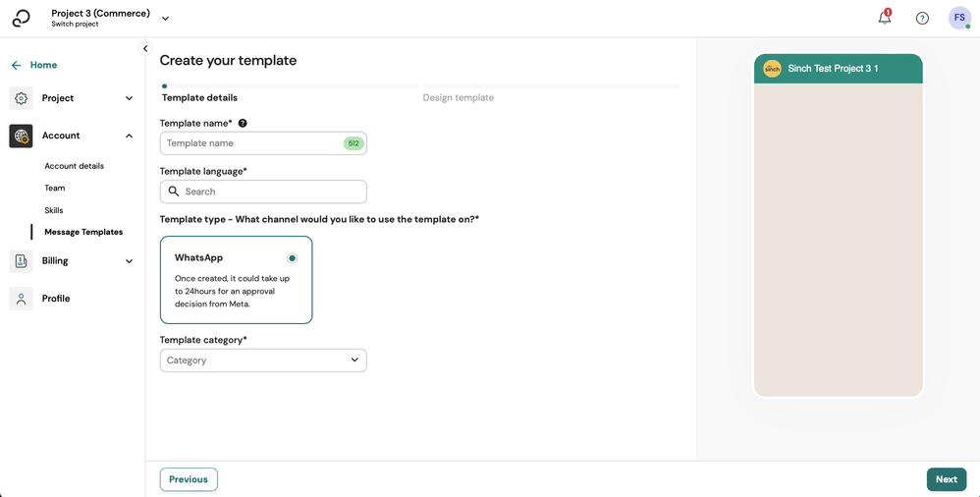
Task: Select the WhatsApp radio button
Action: click(292, 258)
